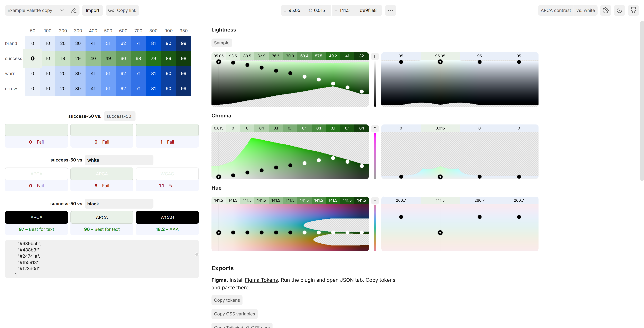This screenshot has width=644, height=328.
Task: Click the pencil icon to rename the palette
Action: [74, 10]
